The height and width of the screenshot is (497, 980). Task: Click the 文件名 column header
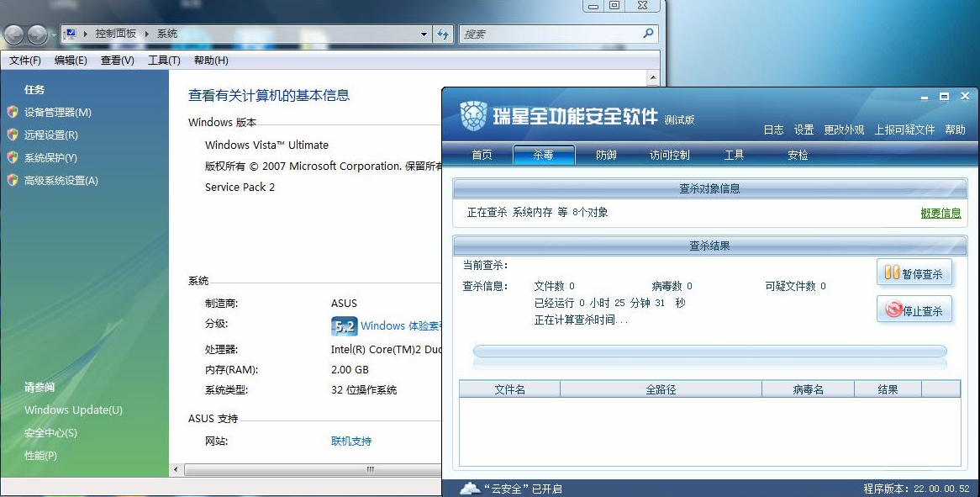509,389
